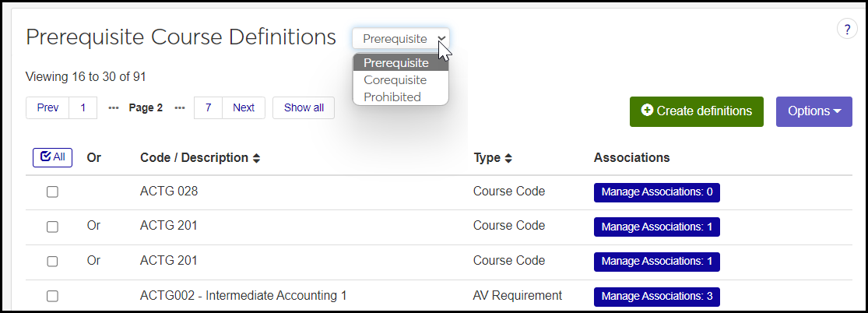The width and height of the screenshot is (868, 313).
Task: Go to the Prev page
Action: pyautogui.click(x=47, y=108)
